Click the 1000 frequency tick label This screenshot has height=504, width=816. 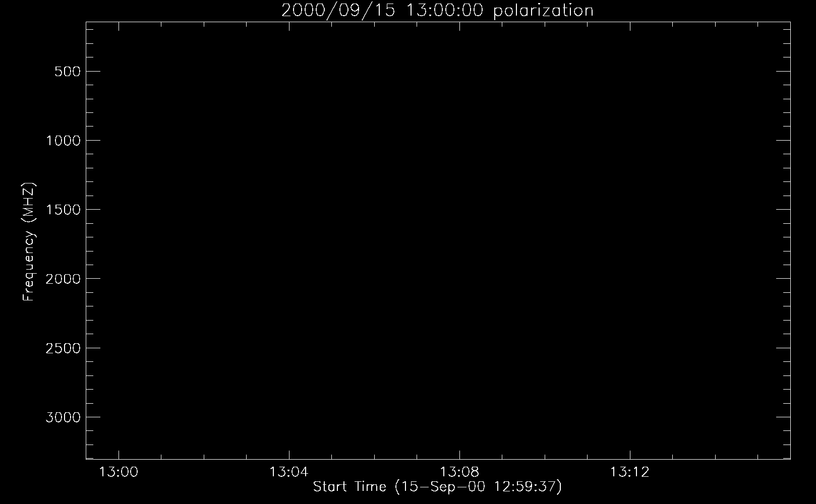coord(64,141)
